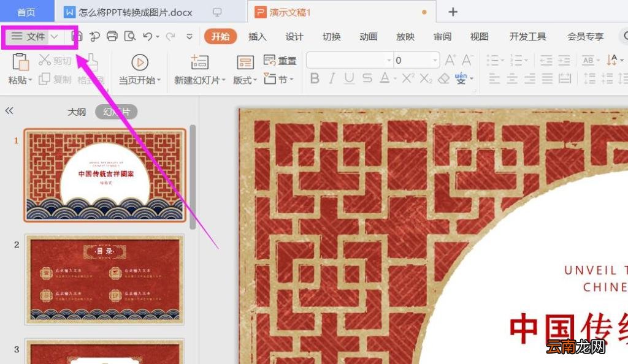Click the Copy (复制) icon
Viewport: 628px width, 364px height.
coord(44,79)
